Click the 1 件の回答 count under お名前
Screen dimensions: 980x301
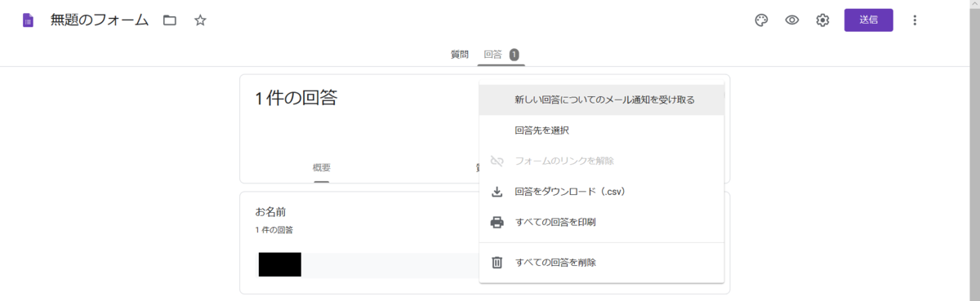pos(274,230)
